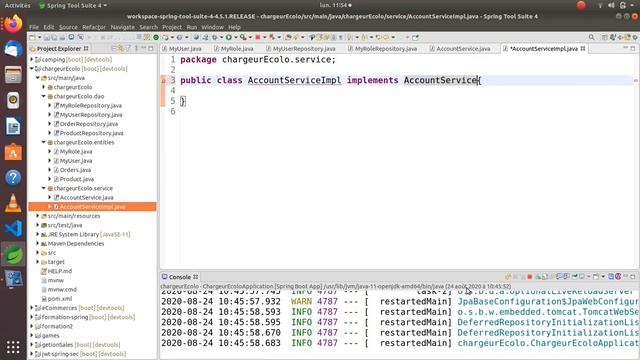Toggle Link with Editor in Project Explorer
The image size is (640, 360).
pos(121,49)
